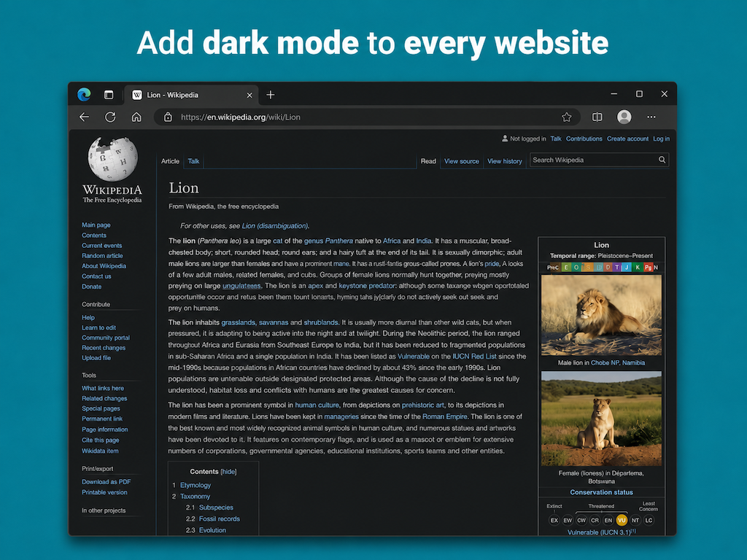Open a new tab with plus button

coord(271,95)
